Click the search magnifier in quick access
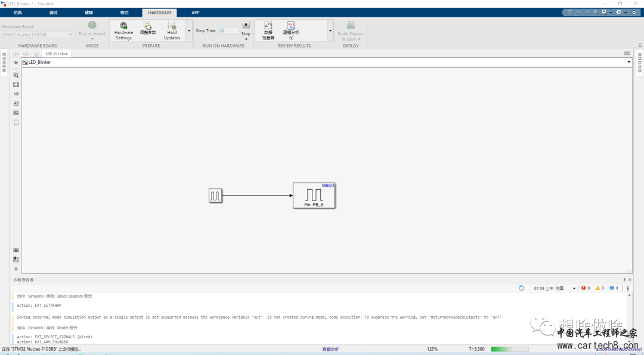 (596, 13)
